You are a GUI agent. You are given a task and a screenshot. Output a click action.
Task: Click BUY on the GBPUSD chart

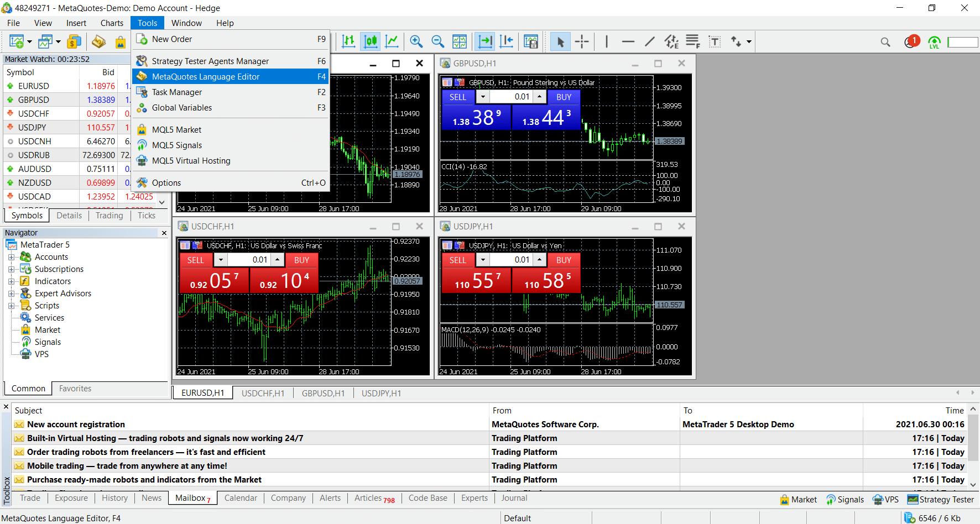point(564,97)
